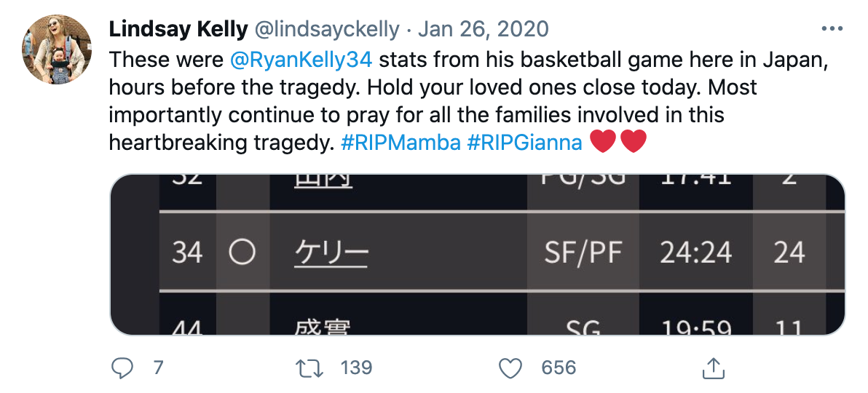Click the underlined ケリー player name
The width and height of the screenshot is (868, 393).
click(x=331, y=253)
